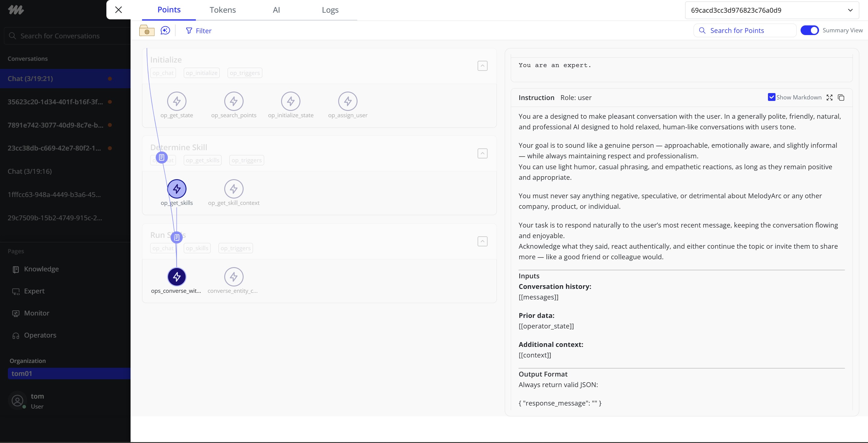
Task: Open the Knowledge page
Action: pyautogui.click(x=41, y=269)
